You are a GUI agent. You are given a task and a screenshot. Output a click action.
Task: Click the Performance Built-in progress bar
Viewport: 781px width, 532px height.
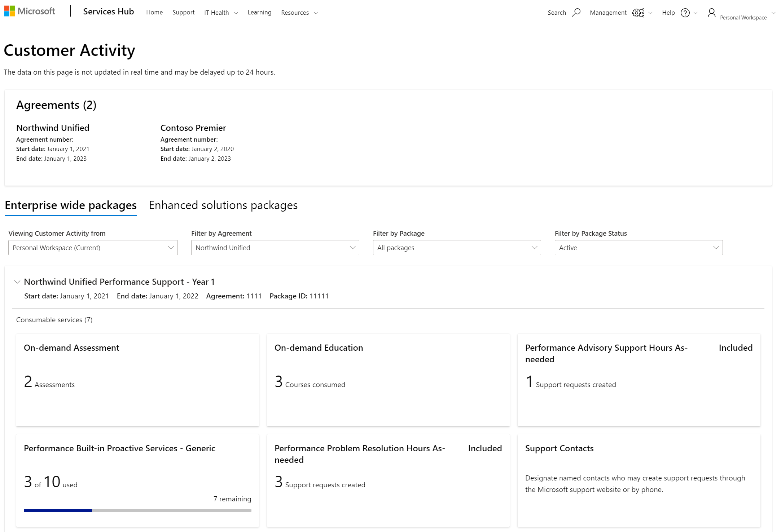pyautogui.click(x=137, y=510)
